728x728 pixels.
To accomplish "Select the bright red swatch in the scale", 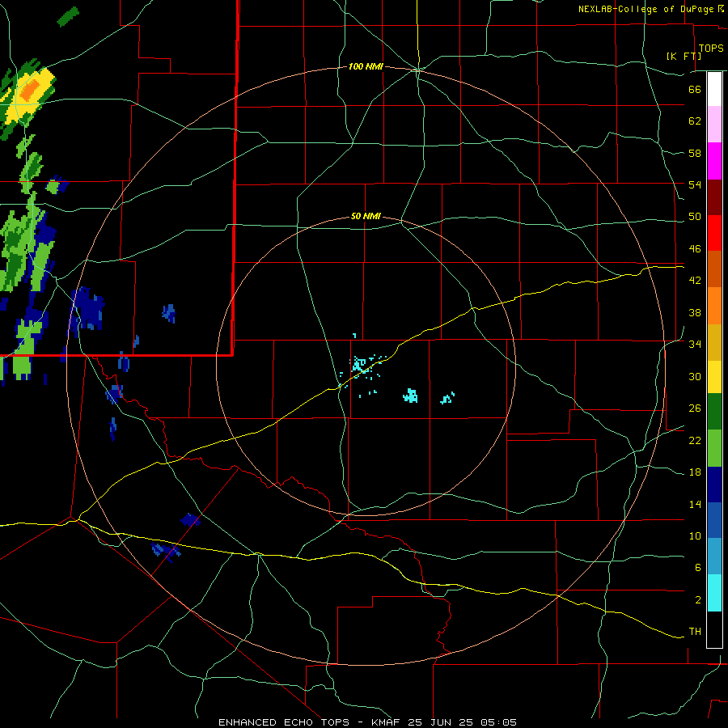I will coord(714,233).
